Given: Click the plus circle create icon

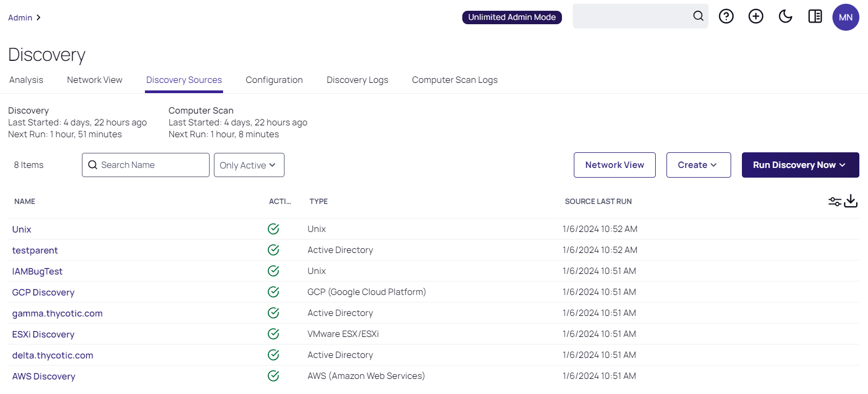Looking at the screenshot, I should click(756, 17).
